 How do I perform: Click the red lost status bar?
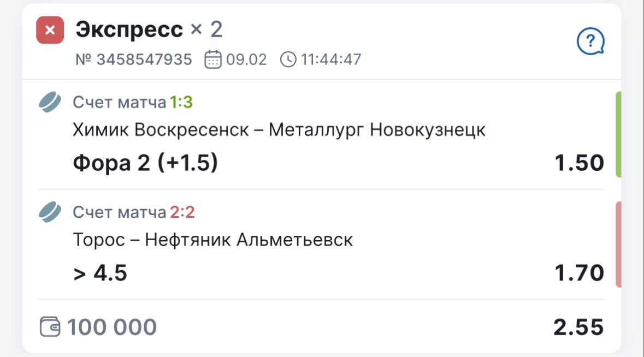click(618, 244)
